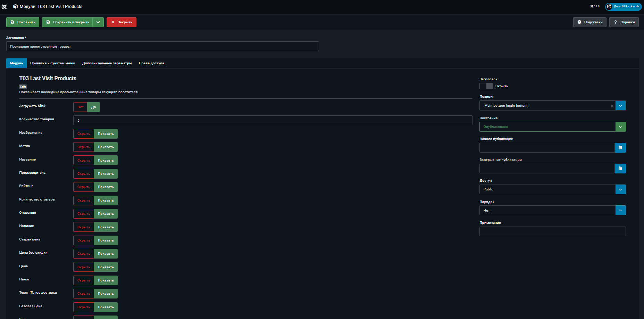The image size is (644, 319).
Task: Open the Доступ access dropdown
Action: tap(553, 189)
